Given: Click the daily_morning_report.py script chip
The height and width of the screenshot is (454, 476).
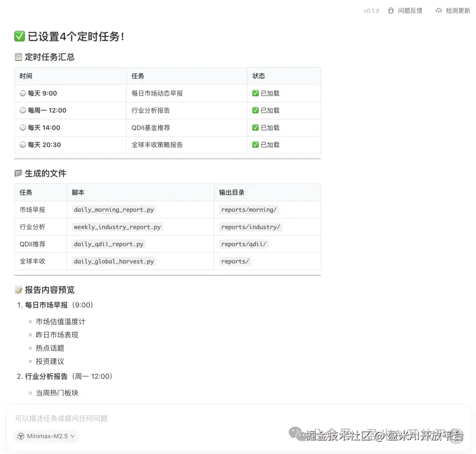Looking at the screenshot, I should pos(113,209).
